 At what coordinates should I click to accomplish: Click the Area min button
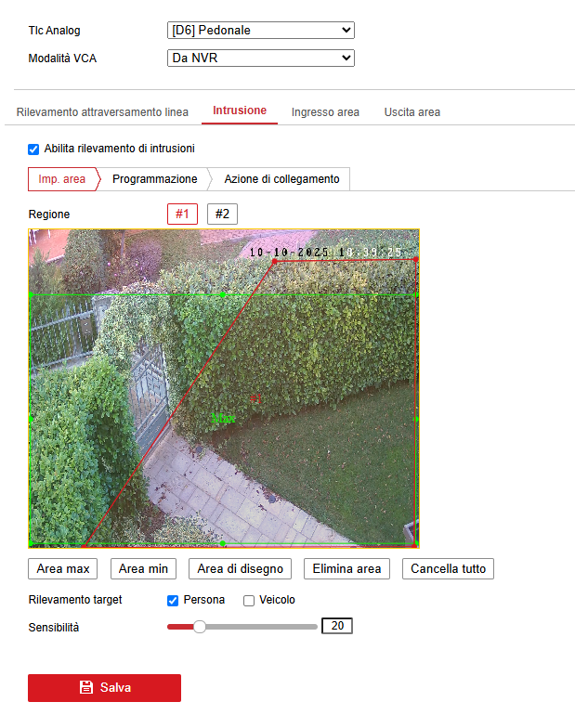[x=143, y=568]
